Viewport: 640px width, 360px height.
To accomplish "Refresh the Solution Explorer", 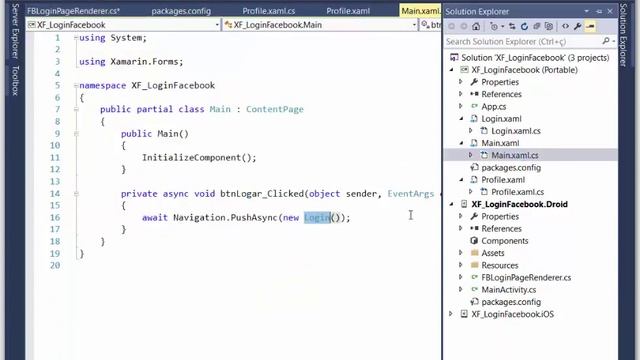I will 524,27.
